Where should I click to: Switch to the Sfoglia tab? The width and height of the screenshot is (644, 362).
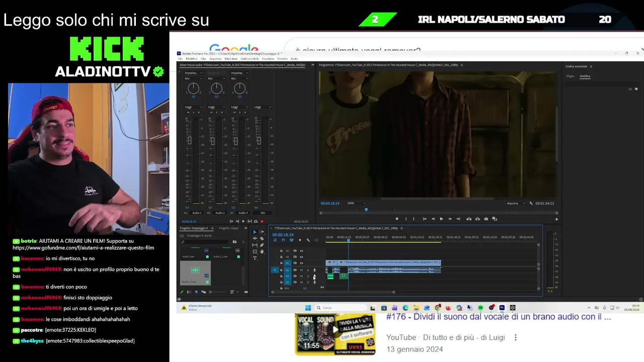[x=570, y=76]
